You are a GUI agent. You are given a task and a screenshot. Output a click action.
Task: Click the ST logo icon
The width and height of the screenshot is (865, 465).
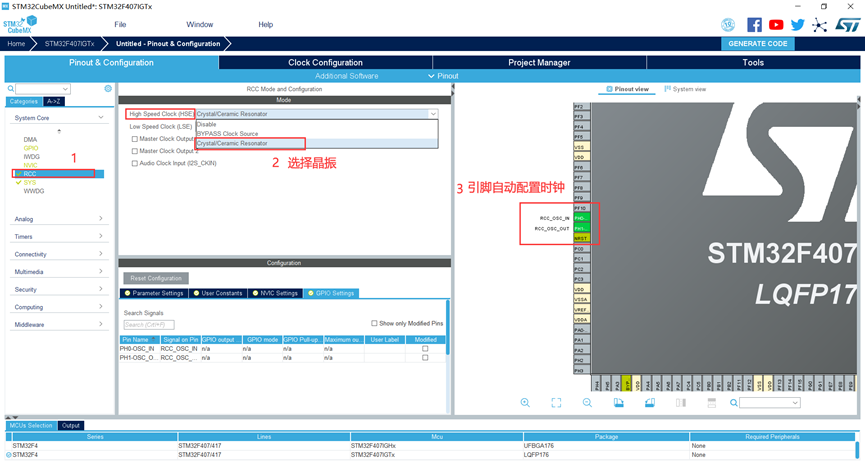coord(842,24)
